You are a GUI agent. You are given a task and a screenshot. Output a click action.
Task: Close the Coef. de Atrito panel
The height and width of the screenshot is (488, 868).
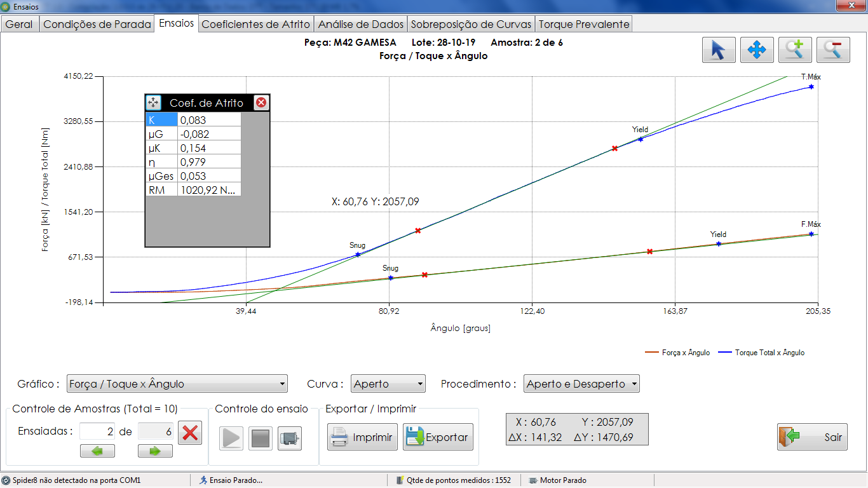pos(261,102)
